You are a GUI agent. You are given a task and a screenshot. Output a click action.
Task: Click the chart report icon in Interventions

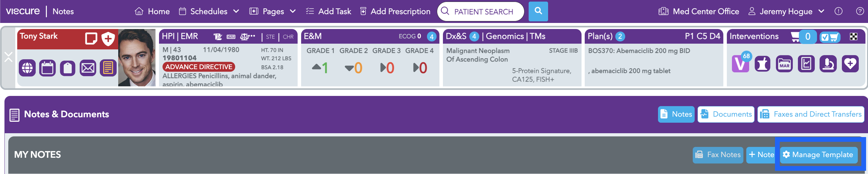806,64
